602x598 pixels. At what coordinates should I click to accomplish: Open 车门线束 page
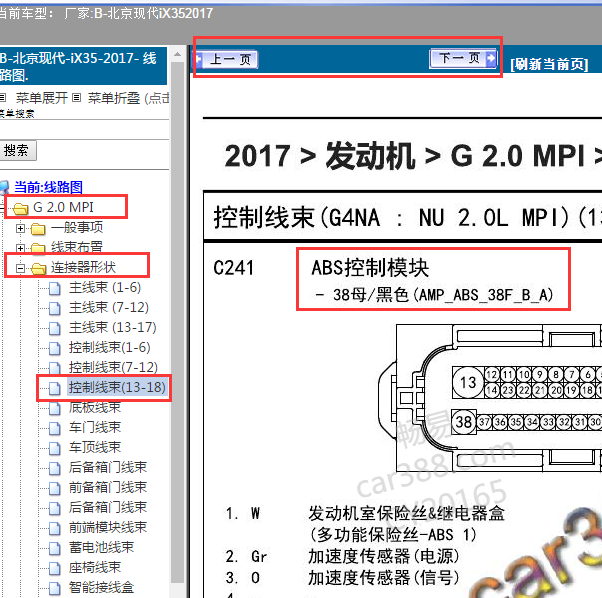(95, 427)
